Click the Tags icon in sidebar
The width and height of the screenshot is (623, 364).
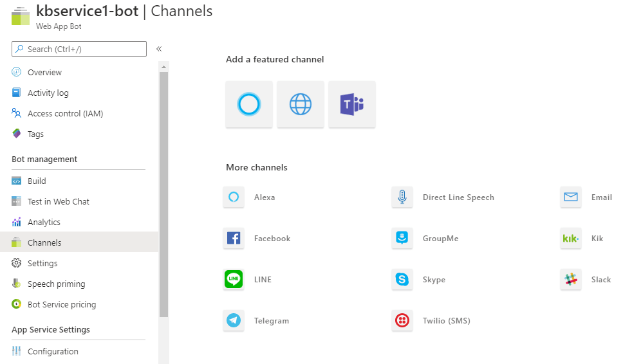pyautogui.click(x=16, y=134)
